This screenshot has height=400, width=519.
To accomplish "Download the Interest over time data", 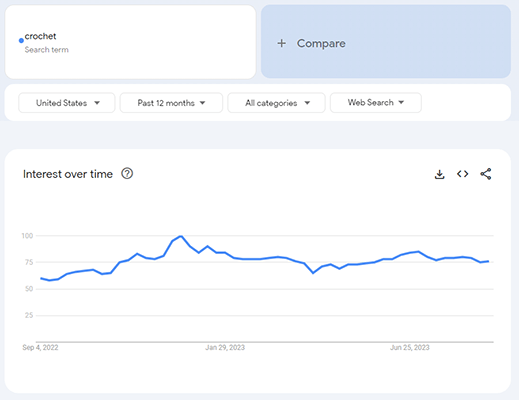I will click(440, 174).
